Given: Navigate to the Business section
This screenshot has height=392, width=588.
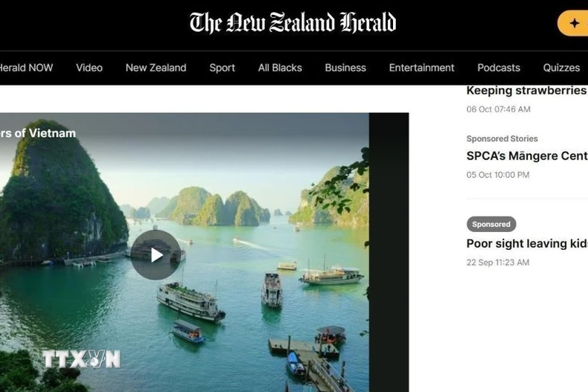Looking at the screenshot, I should click(345, 68).
